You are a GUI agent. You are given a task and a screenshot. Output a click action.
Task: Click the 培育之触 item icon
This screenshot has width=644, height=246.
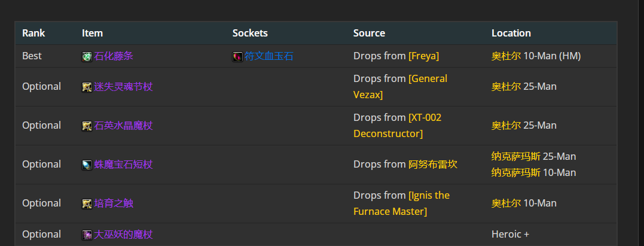(87, 204)
